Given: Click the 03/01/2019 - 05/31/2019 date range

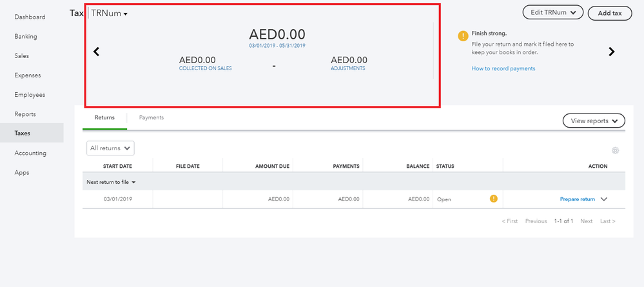Looking at the screenshot, I should coord(277,46).
